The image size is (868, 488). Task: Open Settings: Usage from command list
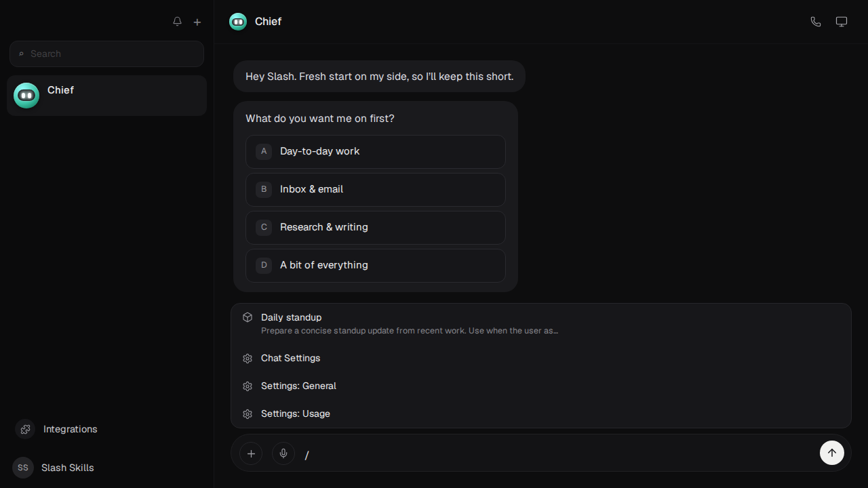541,413
